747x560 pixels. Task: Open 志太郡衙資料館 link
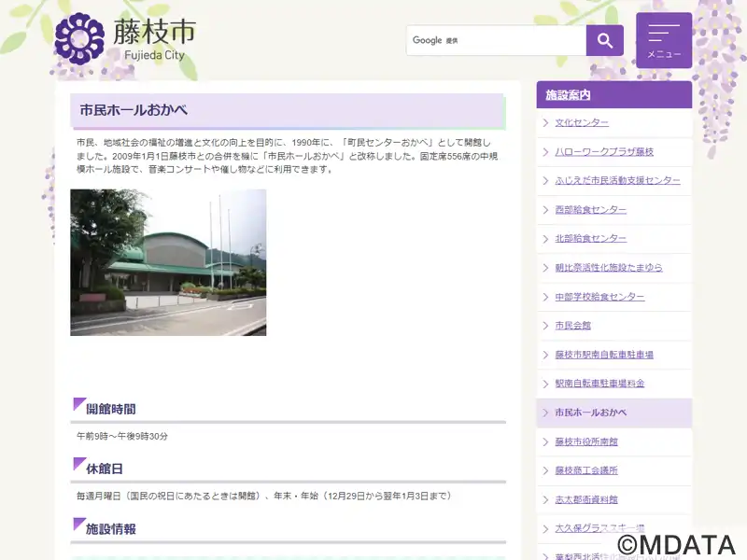(x=586, y=500)
